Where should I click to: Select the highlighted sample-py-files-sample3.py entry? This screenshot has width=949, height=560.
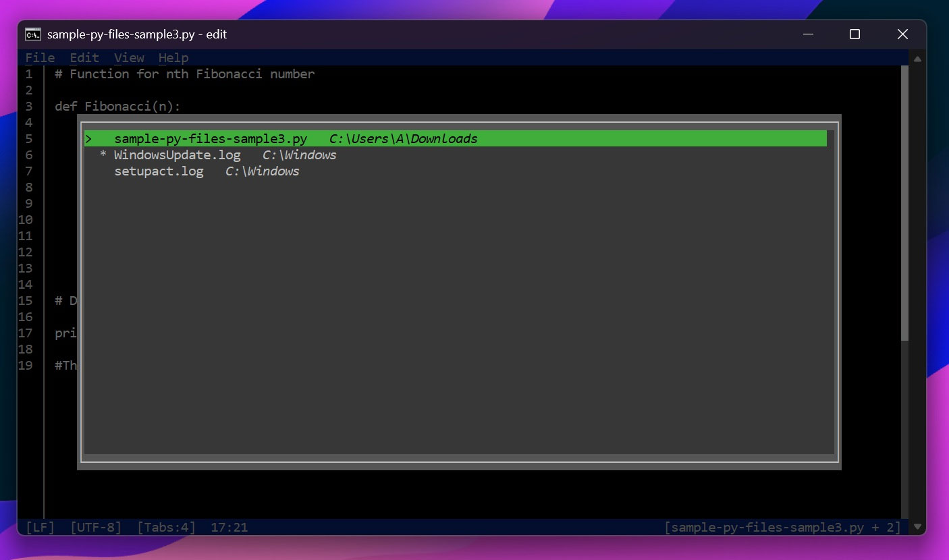pyautogui.click(x=211, y=138)
